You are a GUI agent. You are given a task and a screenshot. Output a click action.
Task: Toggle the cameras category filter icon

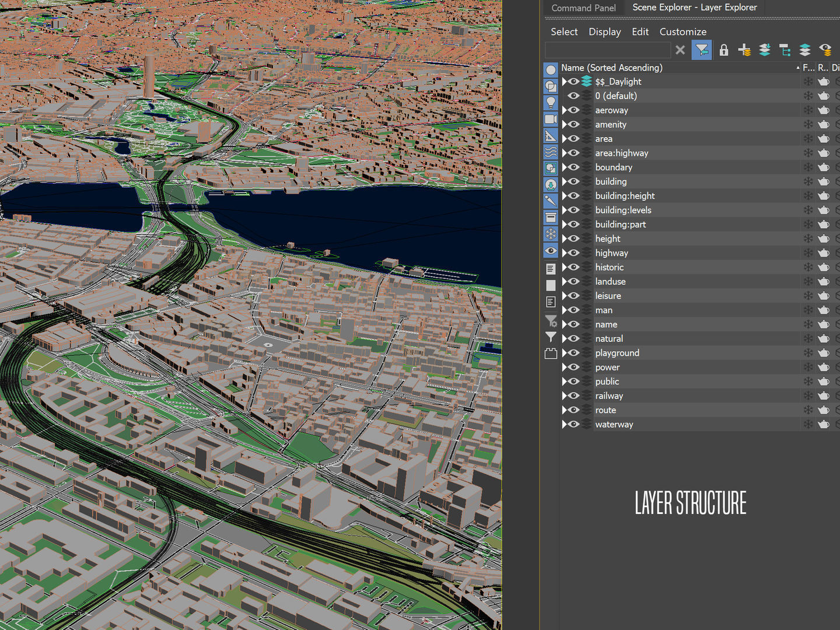click(x=551, y=119)
